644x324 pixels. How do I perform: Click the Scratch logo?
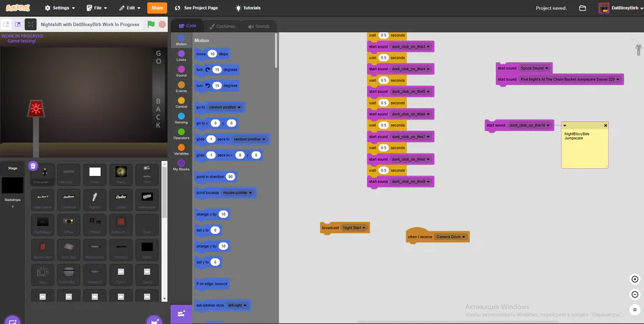18,8
